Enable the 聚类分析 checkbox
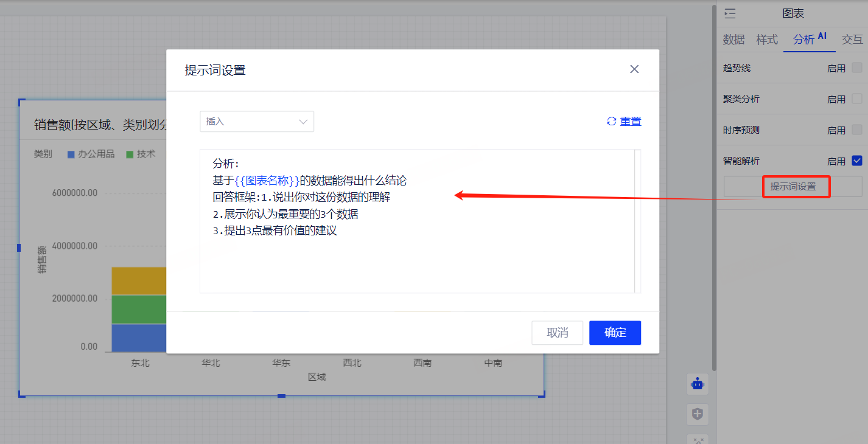 (x=857, y=99)
